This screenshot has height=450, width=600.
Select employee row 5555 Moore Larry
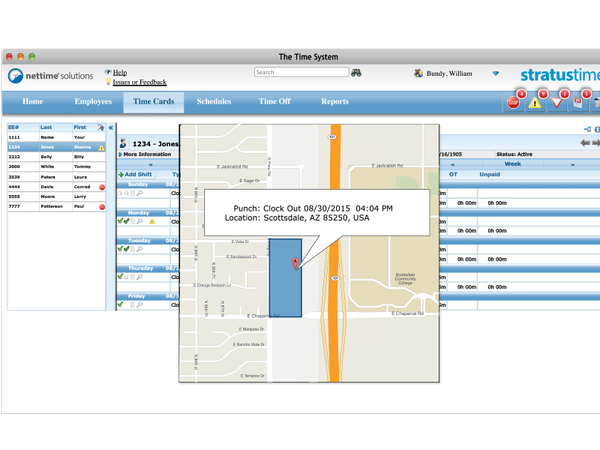coord(56,197)
